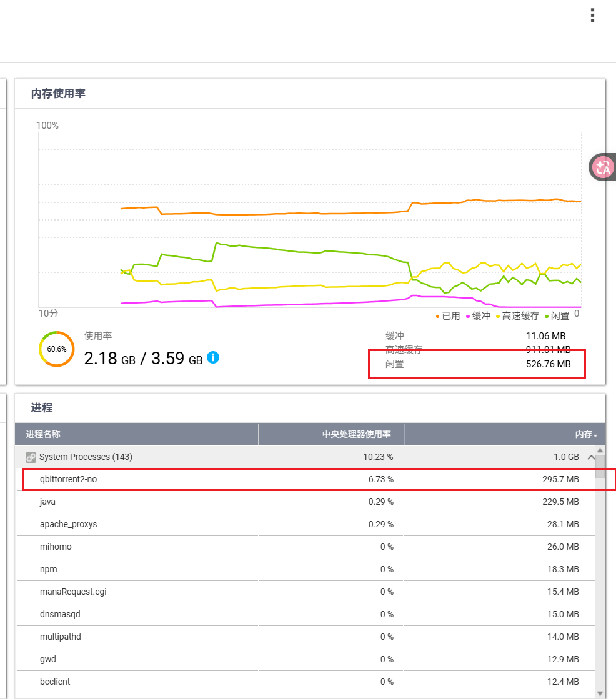This screenshot has width=616, height=699.
Task: Select the qbittorrent2-no process row
Action: pos(68,479)
